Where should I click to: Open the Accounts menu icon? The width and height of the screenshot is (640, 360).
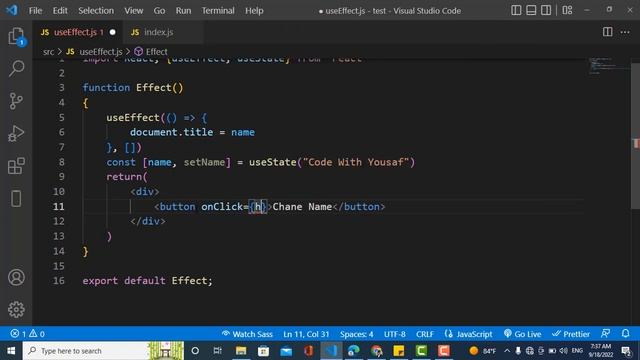tap(16, 278)
